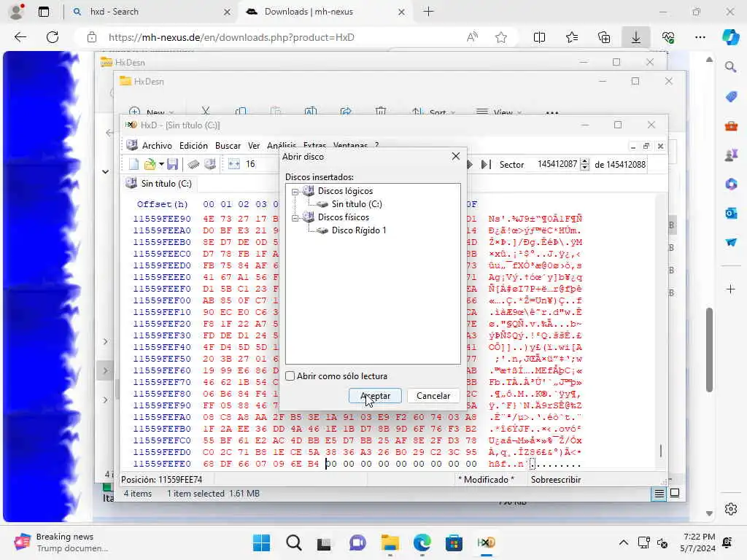Screen dimensions: 747x560
Task: Select the Discos físicos tree label
Action: point(344,217)
